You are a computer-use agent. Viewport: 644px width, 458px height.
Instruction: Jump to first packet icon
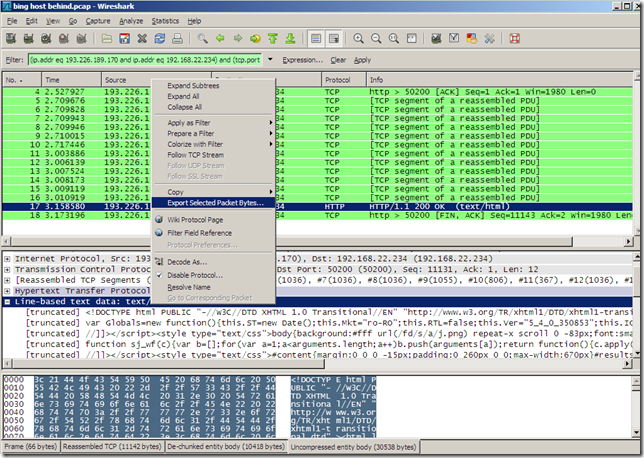click(x=273, y=39)
